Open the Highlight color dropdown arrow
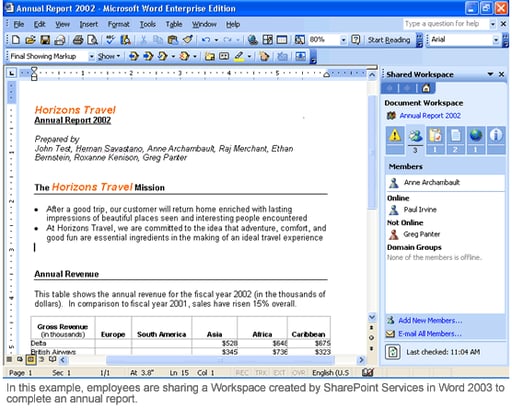This screenshot has height=408, width=512. coord(249,56)
